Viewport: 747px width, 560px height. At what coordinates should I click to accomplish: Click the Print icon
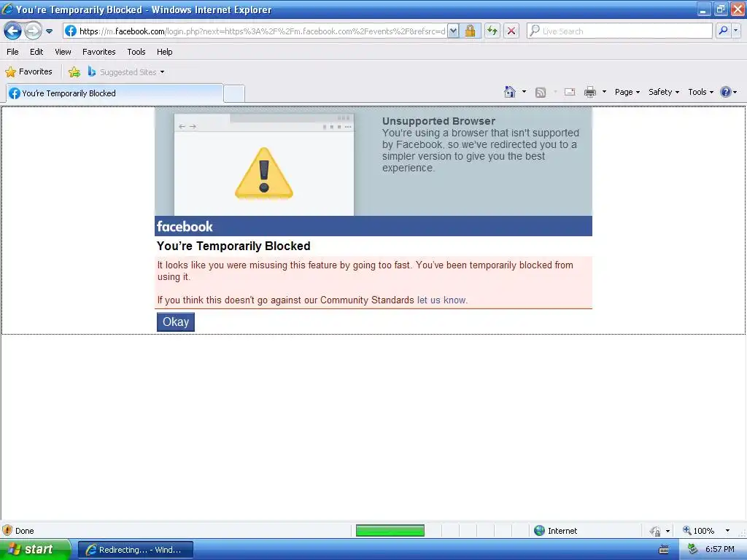click(589, 92)
